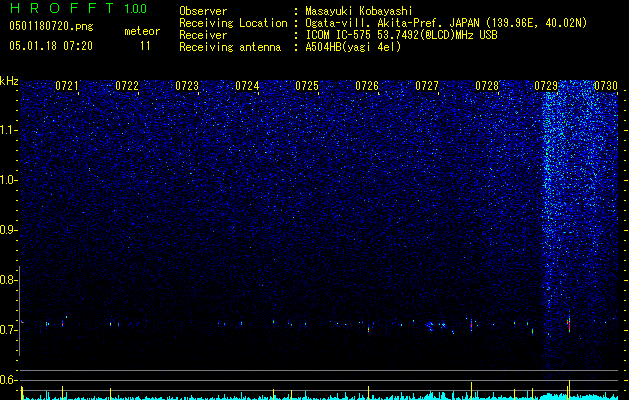Image resolution: width=629 pixels, height=400 pixels.
Task: Click the 0.6 frequency axis label
Action: [x=9, y=380]
